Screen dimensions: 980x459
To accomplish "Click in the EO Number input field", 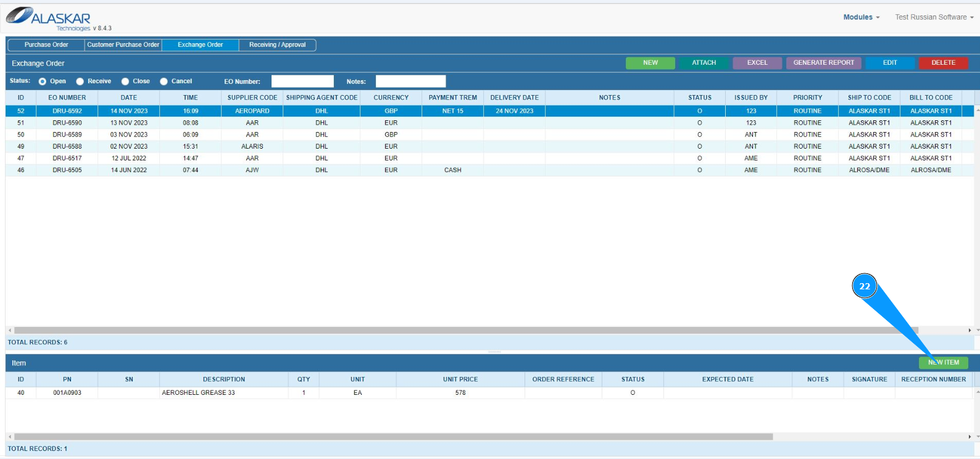I will point(302,81).
